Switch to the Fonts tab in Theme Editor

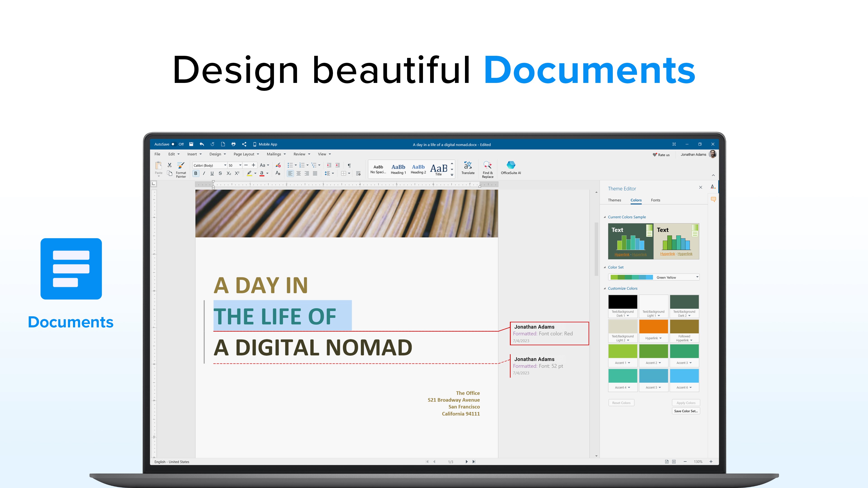tap(655, 200)
